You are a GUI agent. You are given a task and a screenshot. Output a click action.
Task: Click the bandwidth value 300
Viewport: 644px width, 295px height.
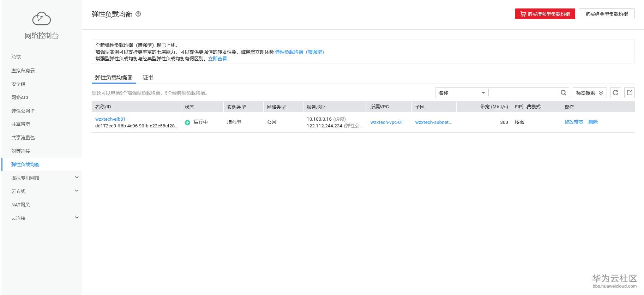click(x=504, y=122)
